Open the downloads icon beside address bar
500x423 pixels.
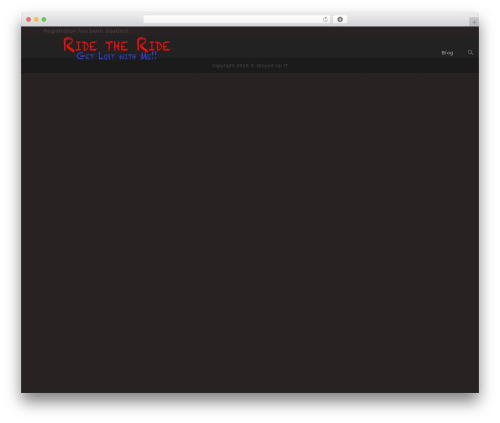tap(340, 19)
